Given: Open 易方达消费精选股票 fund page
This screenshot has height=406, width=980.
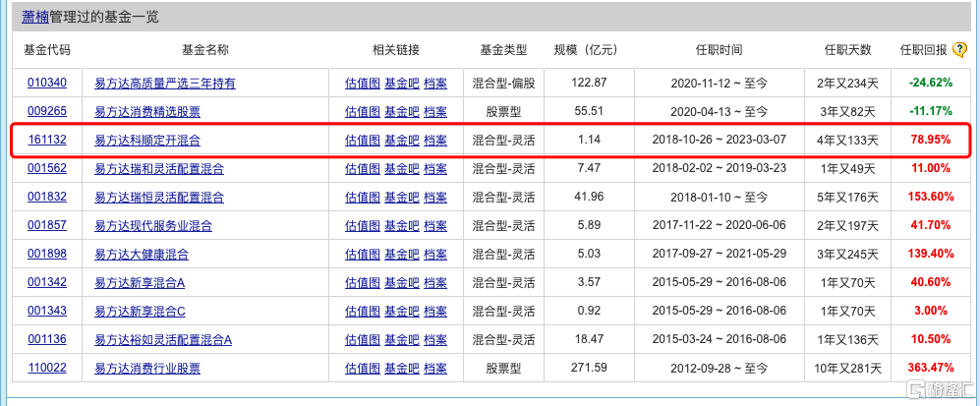Looking at the screenshot, I should pyautogui.click(x=147, y=112).
